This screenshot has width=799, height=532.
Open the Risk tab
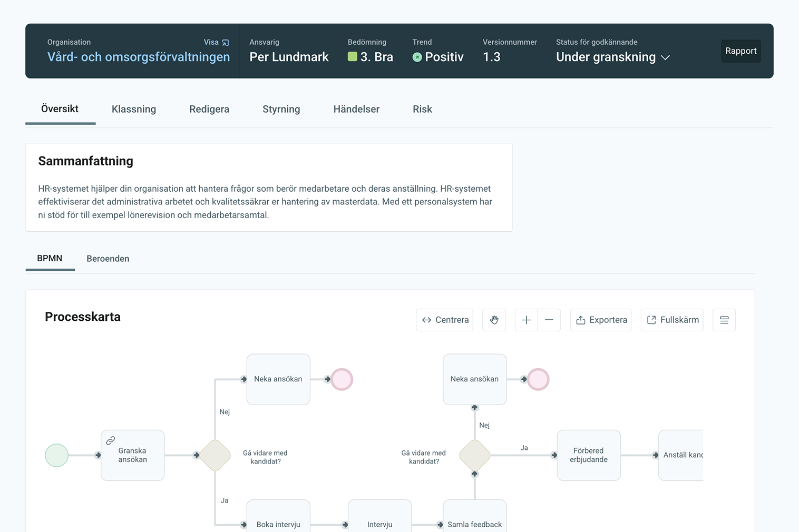pyautogui.click(x=422, y=109)
